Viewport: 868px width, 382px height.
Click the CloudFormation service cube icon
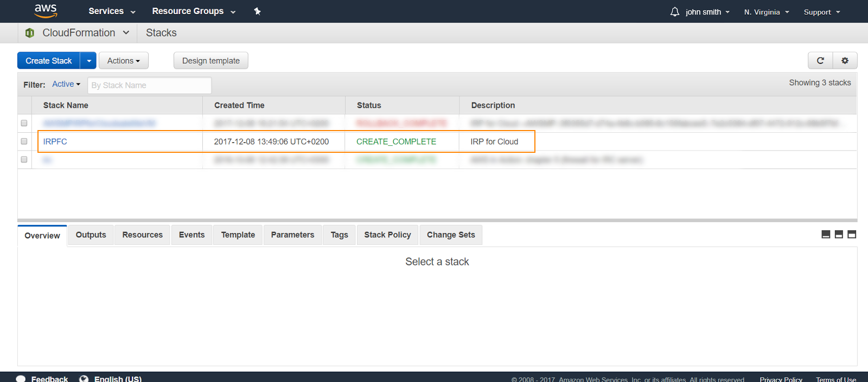(x=30, y=33)
